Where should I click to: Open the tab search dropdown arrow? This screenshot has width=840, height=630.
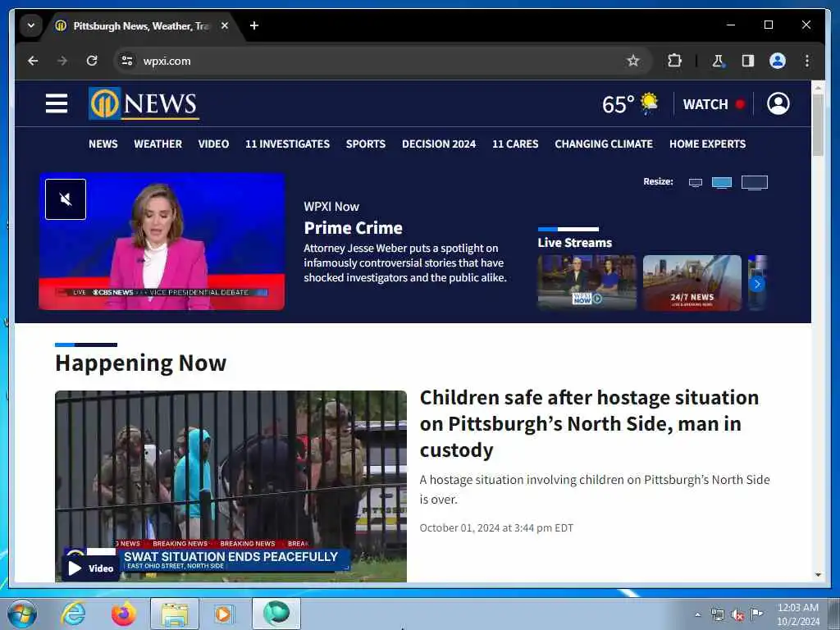point(31,25)
